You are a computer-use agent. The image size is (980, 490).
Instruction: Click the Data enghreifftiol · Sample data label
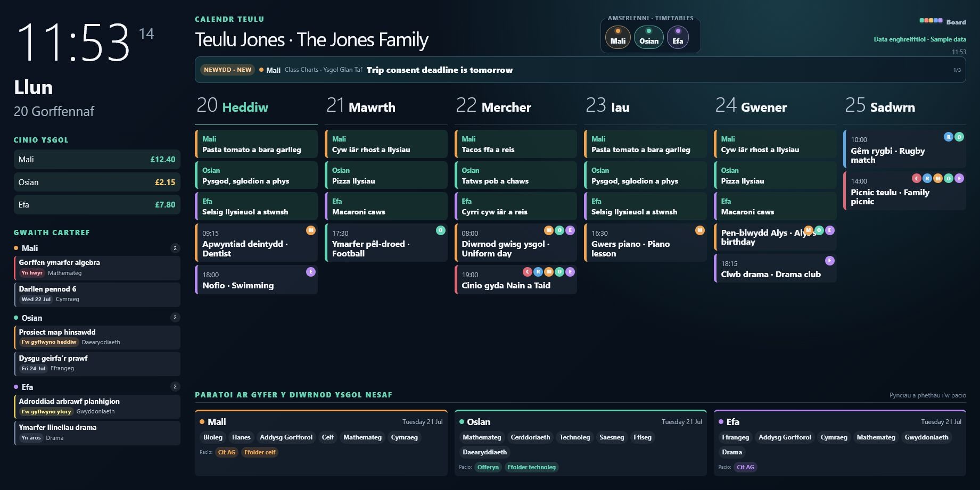920,39
